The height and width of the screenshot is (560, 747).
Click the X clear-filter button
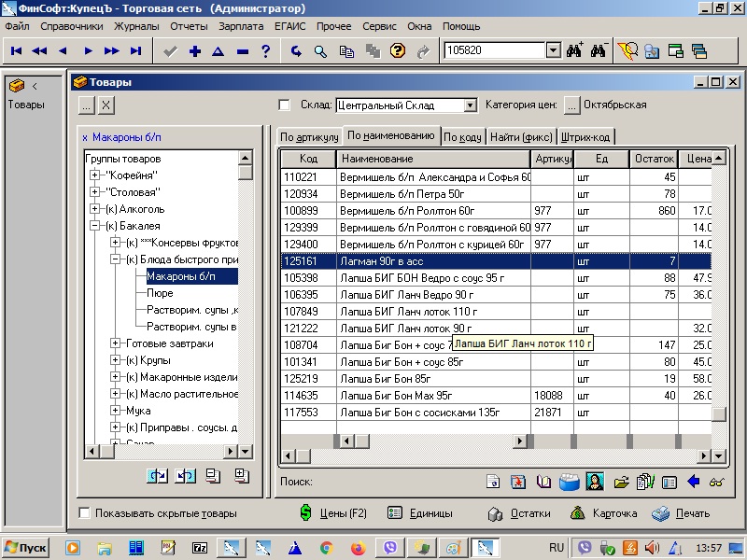106,105
